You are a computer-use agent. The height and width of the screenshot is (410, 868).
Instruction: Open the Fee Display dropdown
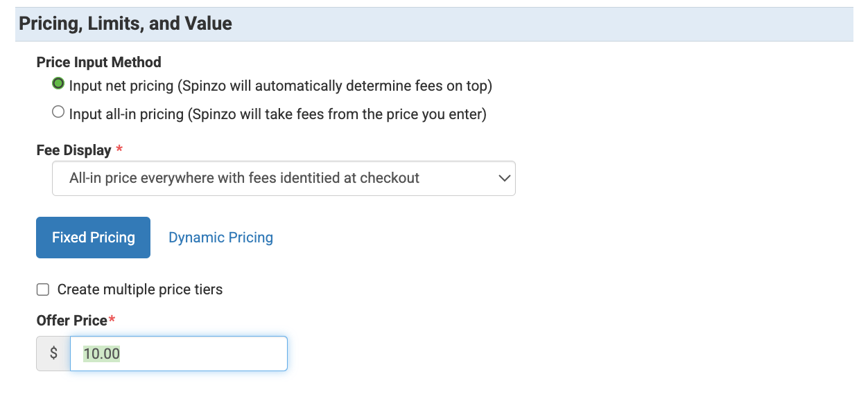pyautogui.click(x=284, y=178)
